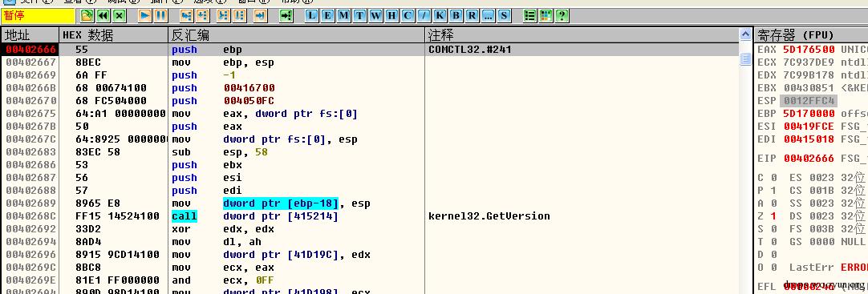Open the Call Stack with the K button
The height and width of the screenshot is (294, 868).
pyautogui.click(x=440, y=15)
